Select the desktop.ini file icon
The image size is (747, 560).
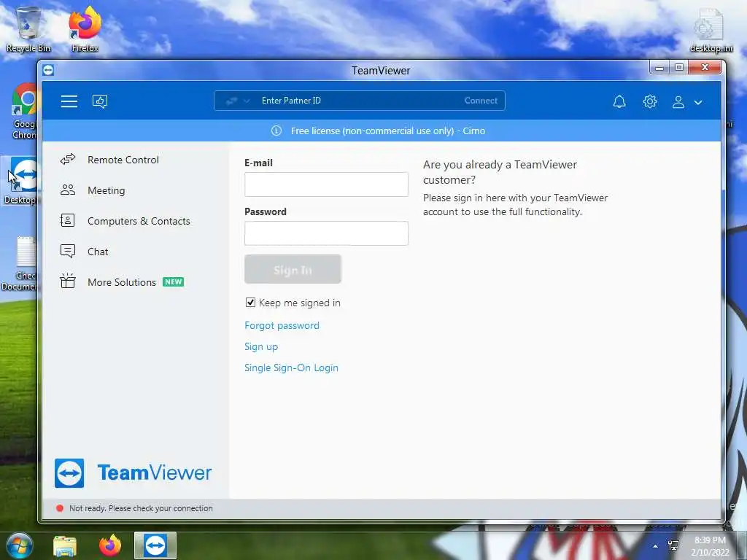[711, 31]
